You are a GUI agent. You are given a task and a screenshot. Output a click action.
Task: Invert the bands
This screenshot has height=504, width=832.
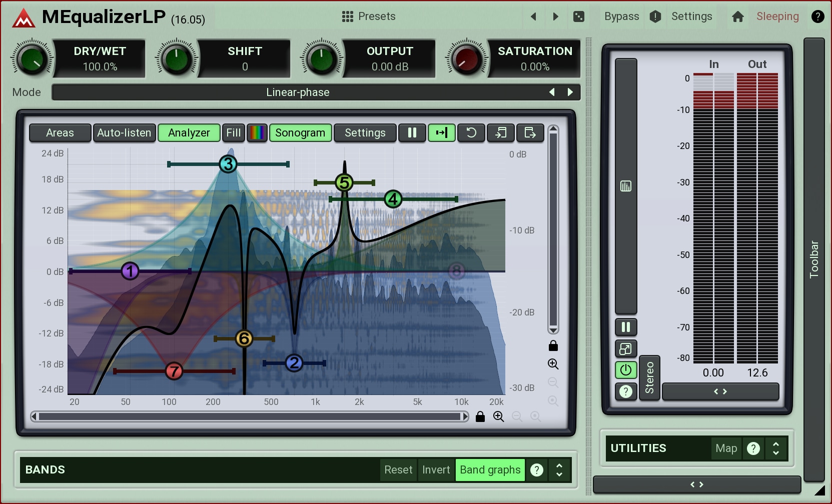(x=436, y=470)
